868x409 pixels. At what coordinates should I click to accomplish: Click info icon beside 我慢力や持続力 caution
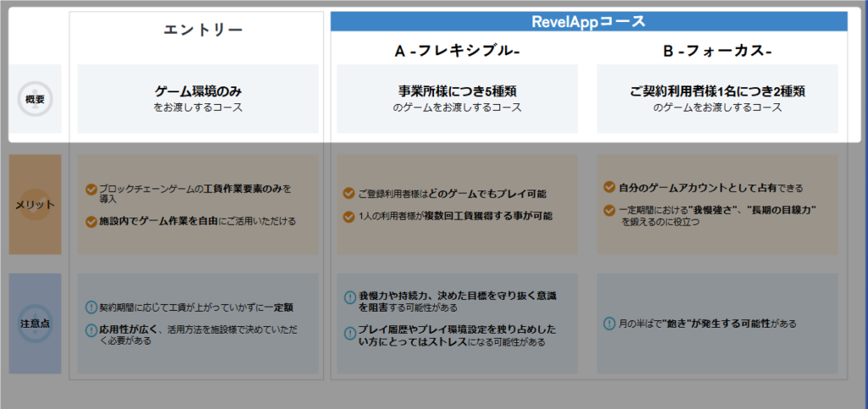point(349,297)
